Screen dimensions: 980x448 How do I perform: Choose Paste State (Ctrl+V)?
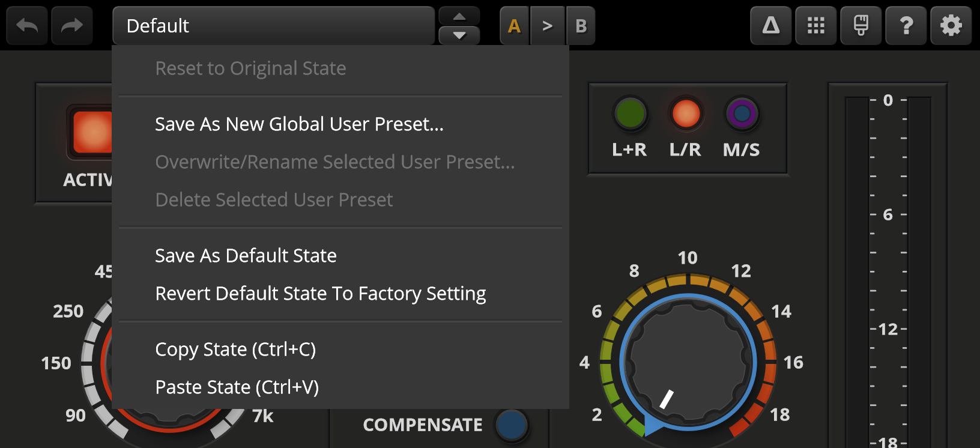pos(340,387)
